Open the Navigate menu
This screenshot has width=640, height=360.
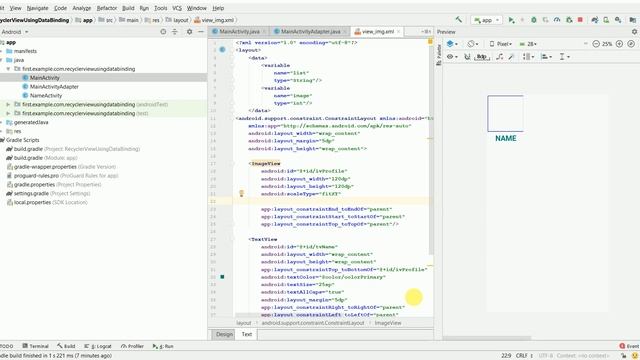37,8
